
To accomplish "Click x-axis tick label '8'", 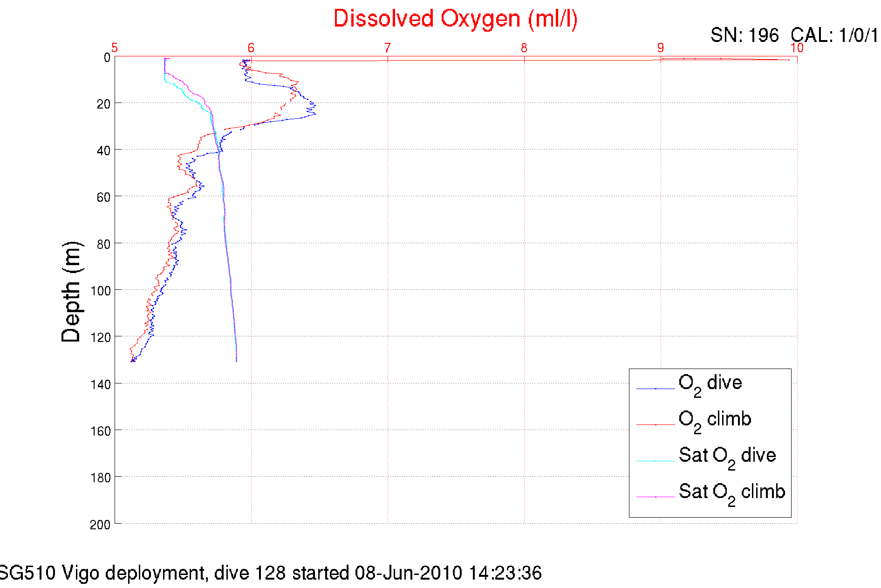I will 524,48.
